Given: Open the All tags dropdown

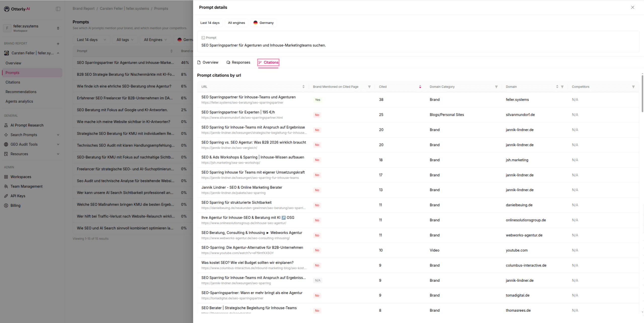Looking at the screenshot, I should pos(125,40).
